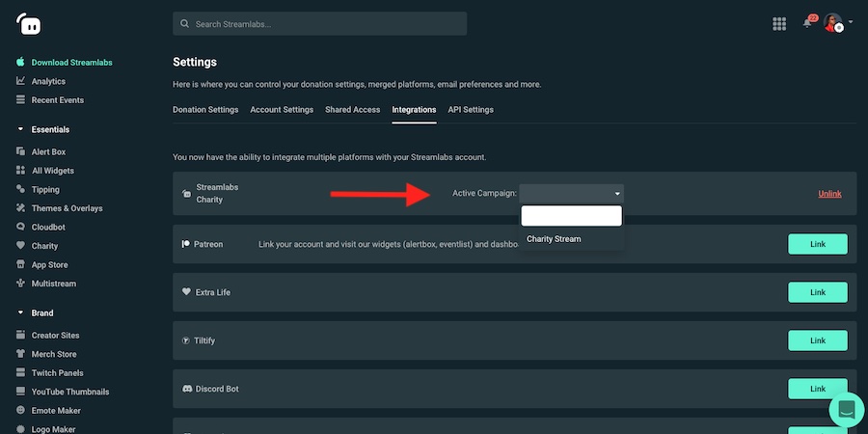Select the blank campaign option

[x=571, y=216]
